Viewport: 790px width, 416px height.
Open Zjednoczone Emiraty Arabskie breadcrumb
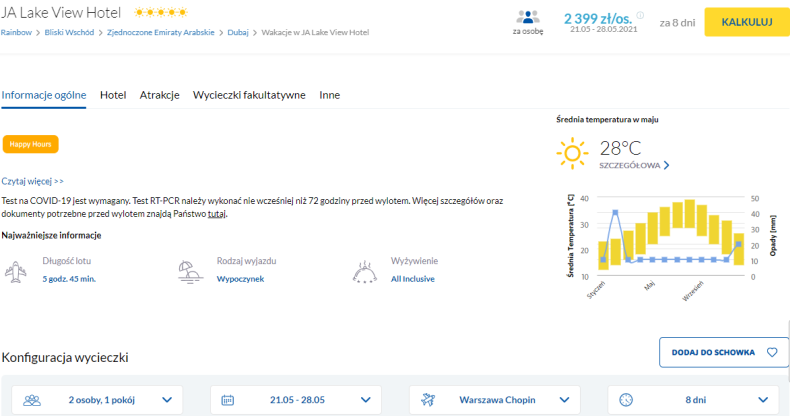(x=161, y=32)
